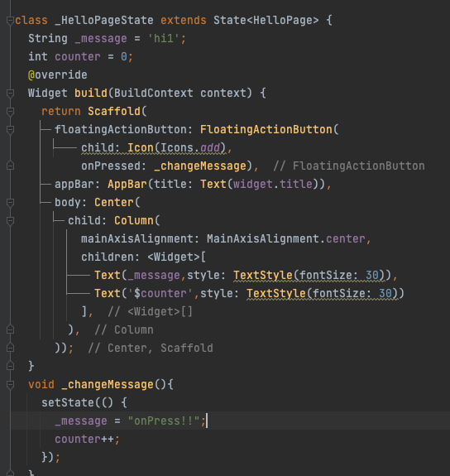Click the floatingActionButton property name
Image resolution: width=450 pixels, height=476 pixels.
coord(121,130)
